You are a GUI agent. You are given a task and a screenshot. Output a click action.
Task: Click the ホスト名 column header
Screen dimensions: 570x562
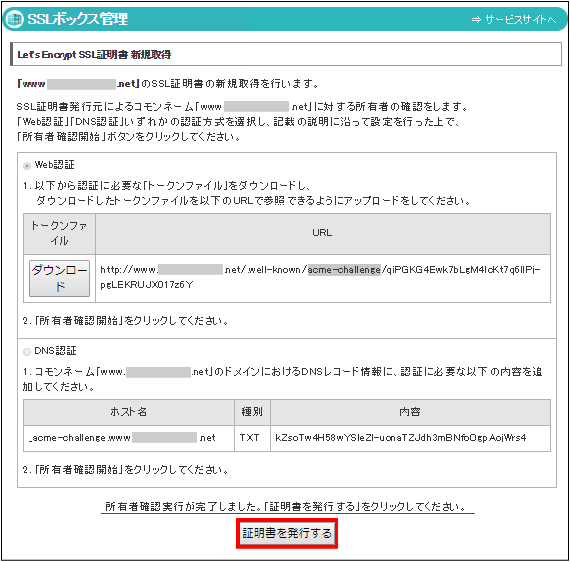coord(129,412)
